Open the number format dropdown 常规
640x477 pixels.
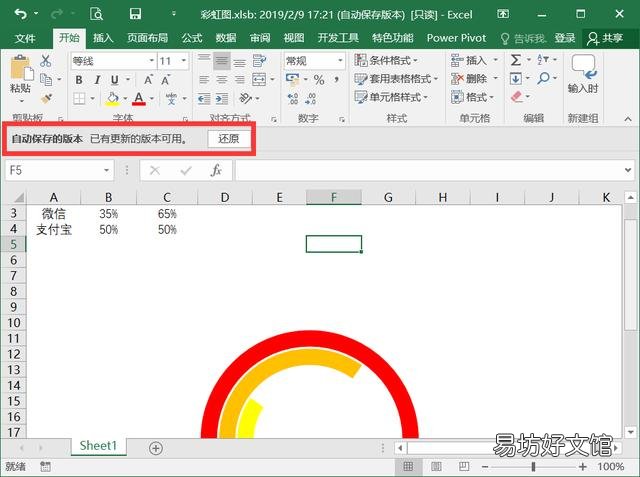[340, 61]
